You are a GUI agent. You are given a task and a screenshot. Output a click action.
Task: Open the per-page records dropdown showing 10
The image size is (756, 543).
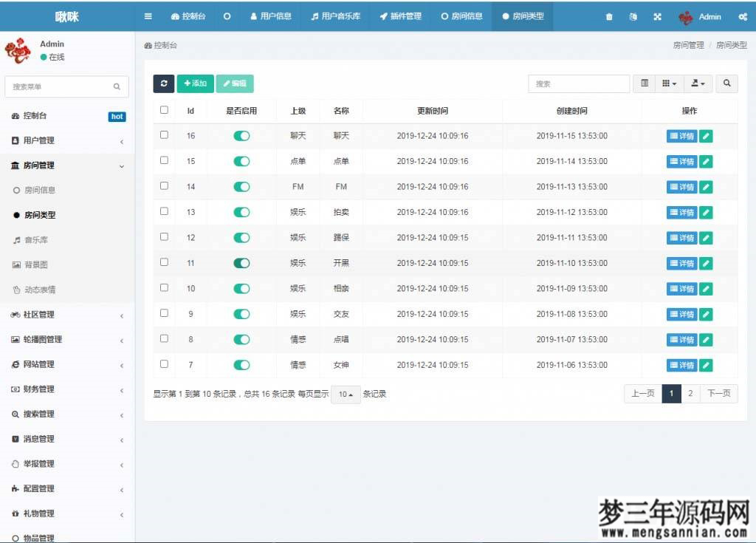point(345,394)
